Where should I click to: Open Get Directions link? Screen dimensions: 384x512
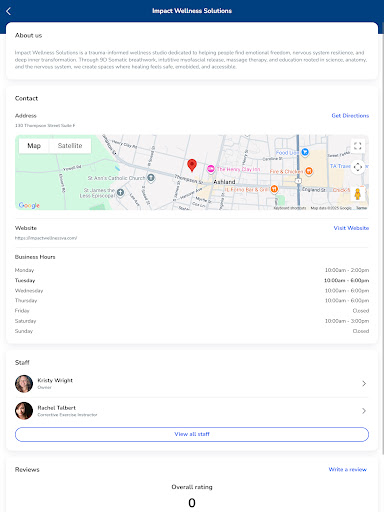click(x=350, y=116)
